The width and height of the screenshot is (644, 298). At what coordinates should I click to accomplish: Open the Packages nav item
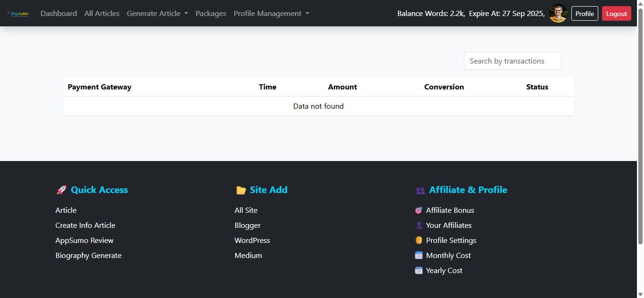point(211,14)
